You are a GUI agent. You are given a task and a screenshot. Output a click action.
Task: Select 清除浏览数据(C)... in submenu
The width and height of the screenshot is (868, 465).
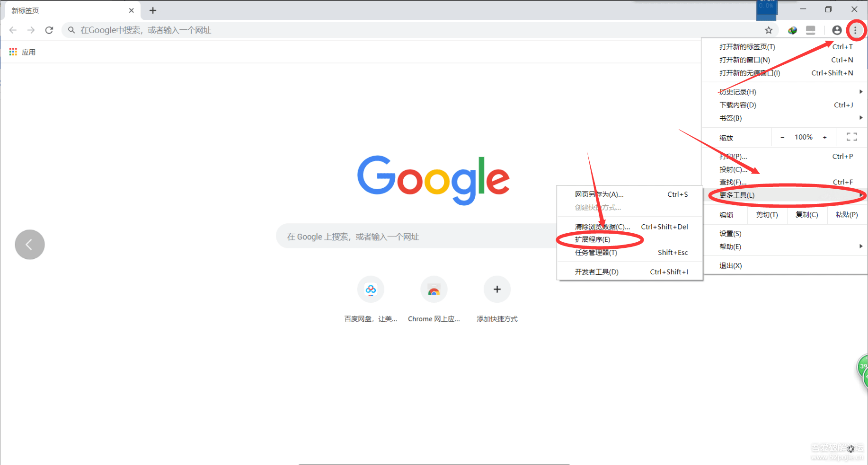(629, 227)
